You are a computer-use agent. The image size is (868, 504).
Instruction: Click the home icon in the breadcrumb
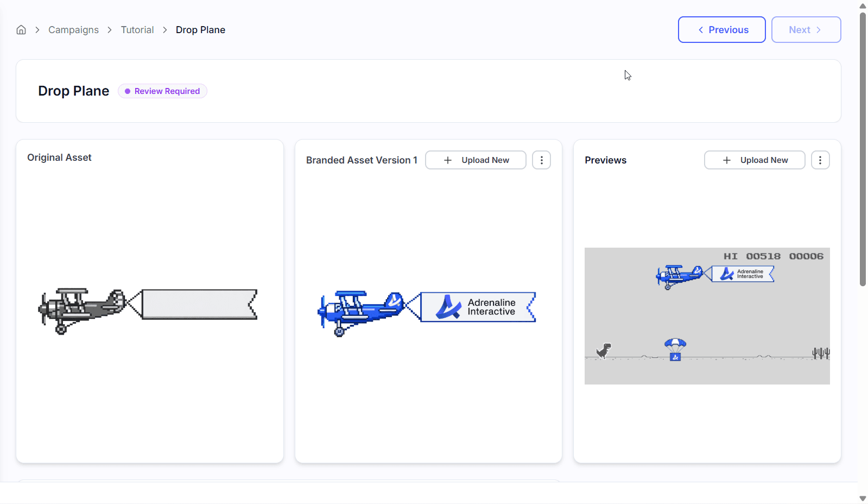(21, 30)
